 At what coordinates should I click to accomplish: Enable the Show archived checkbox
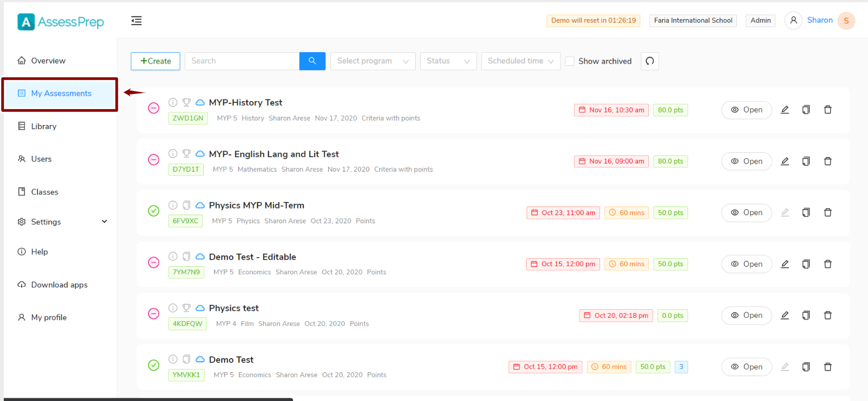(570, 61)
